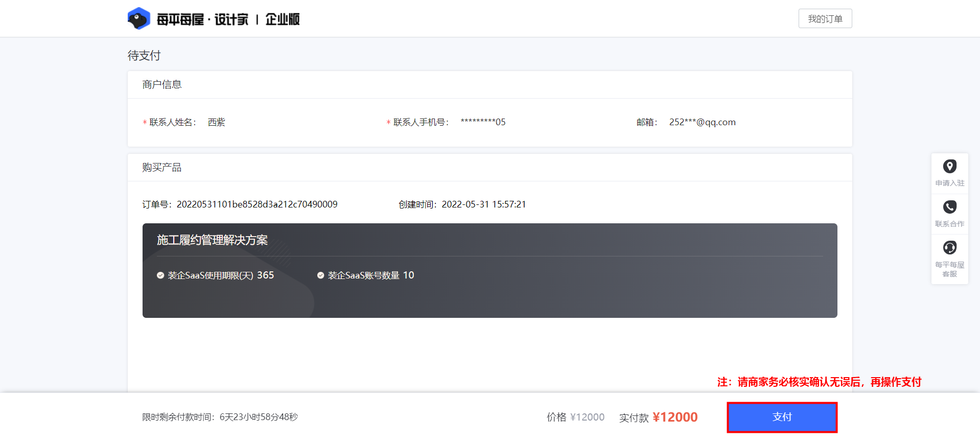Click the 联系合作 sidebar label
This screenshot has height=441, width=980.
coord(949,224)
